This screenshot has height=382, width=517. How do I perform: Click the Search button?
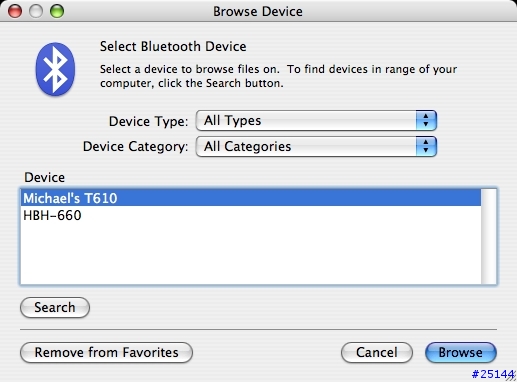[x=55, y=307]
